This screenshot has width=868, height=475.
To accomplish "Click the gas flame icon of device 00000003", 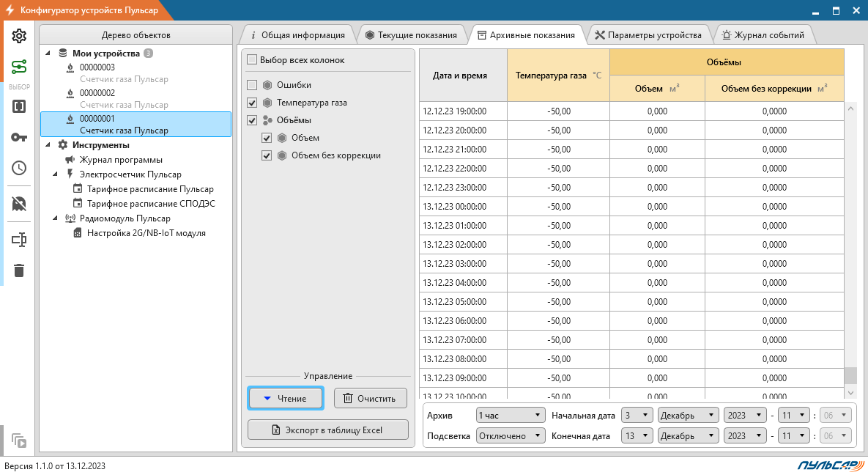I will pyautogui.click(x=70, y=67).
